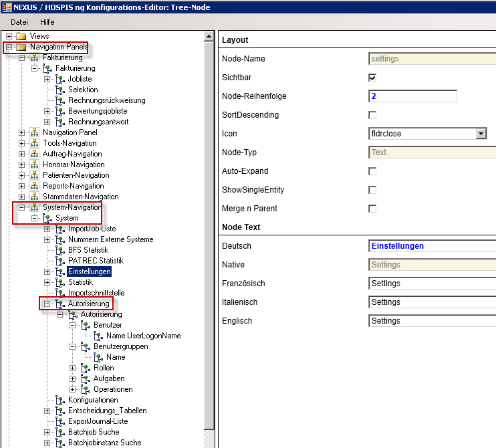Select the Entscheidungs_Tabellen tree item
The height and width of the screenshot is (448, 496).
point(107,411)
